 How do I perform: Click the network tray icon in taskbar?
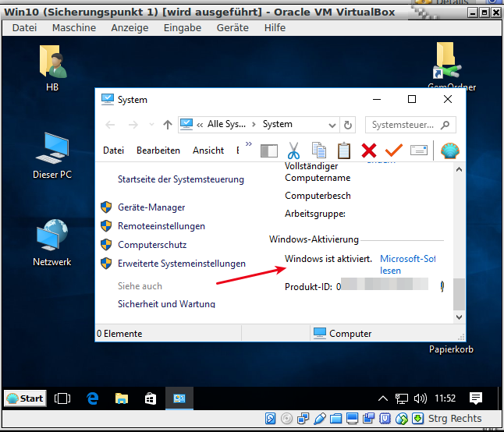tap(402, 398)
